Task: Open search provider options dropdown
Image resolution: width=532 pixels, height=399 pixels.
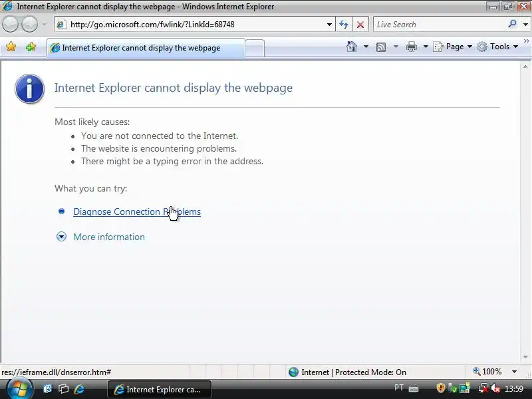Action: [525, 25]
